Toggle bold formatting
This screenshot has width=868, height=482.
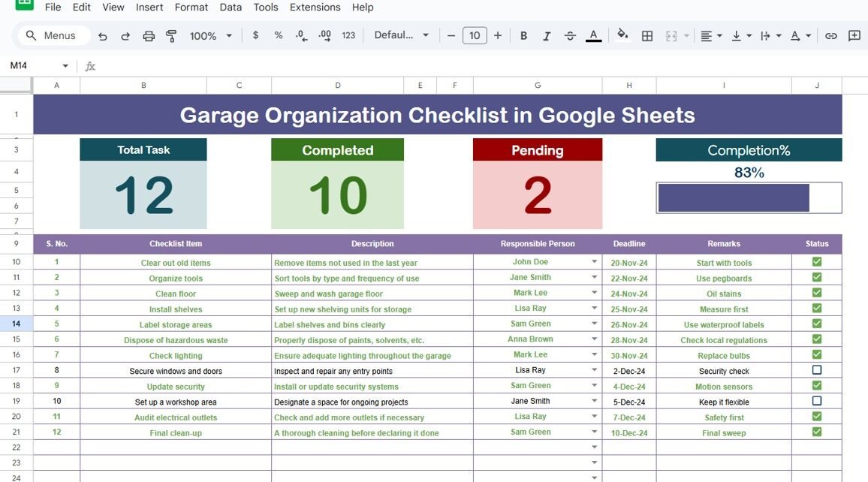[x=523, y=36]
